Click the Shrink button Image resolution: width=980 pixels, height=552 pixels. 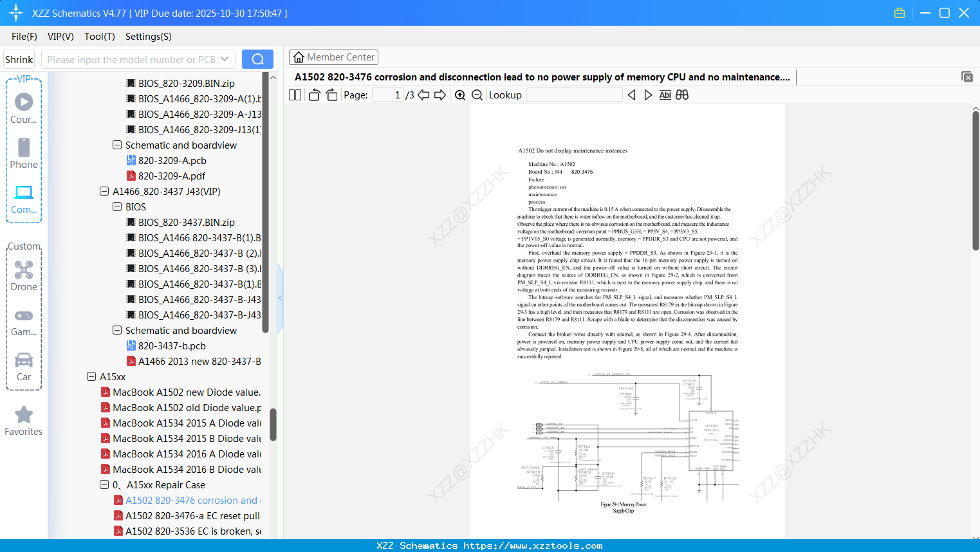(19, 59)
